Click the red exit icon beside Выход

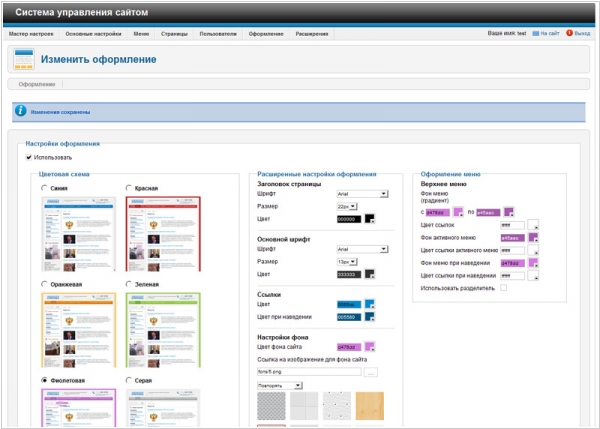pyautogui.click(x=568, y=33)
